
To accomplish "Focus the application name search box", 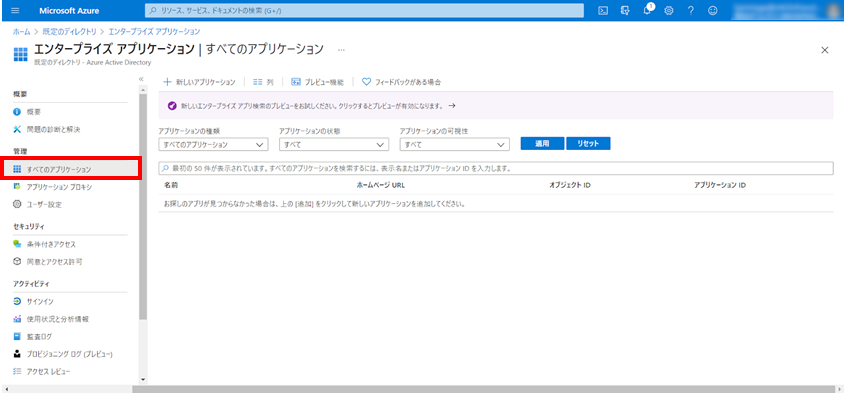I will point(496,169).
